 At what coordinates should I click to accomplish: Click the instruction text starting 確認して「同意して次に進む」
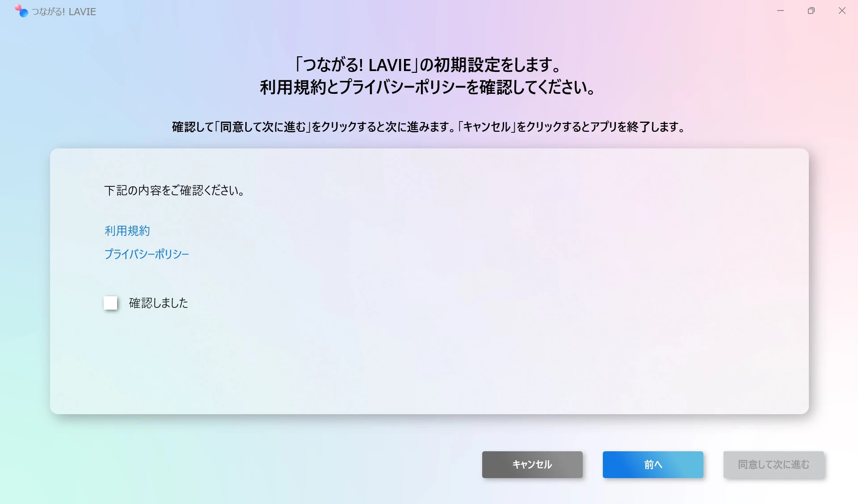click(x=429, y=127)
